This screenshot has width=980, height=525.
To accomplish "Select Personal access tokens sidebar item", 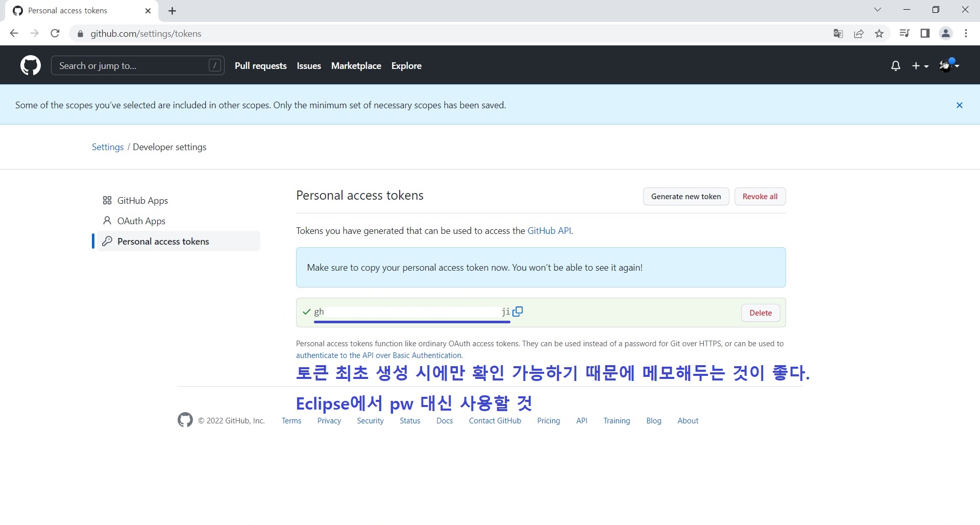I will pyautogui.click(x=179, y=241).
